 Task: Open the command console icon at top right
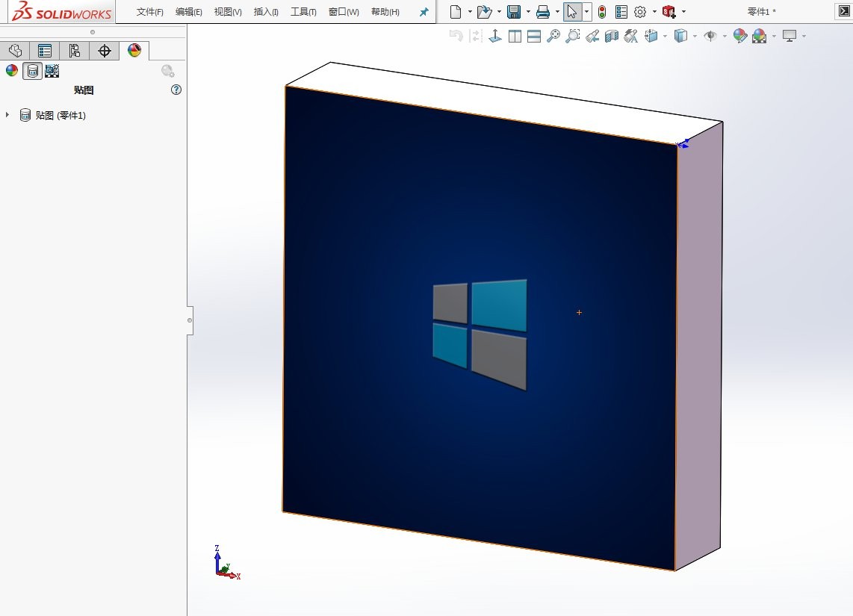point(844,11)
